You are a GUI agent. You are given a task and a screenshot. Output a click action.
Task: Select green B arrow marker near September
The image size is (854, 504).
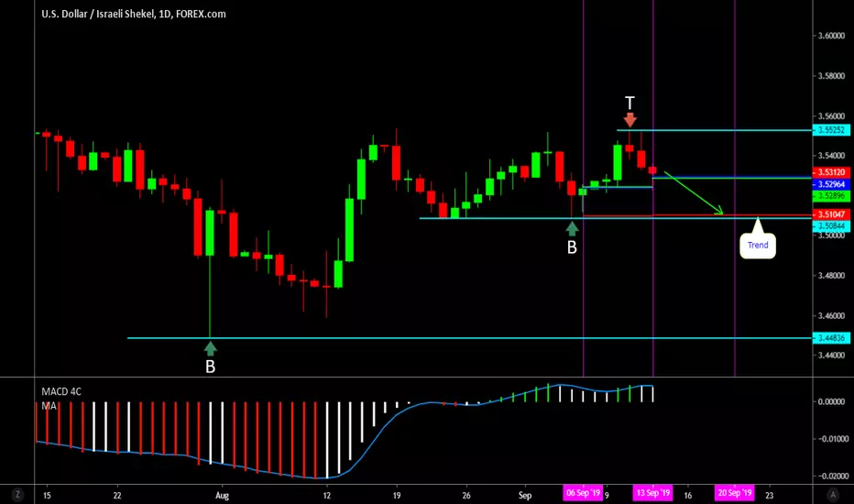coord(572,228)
